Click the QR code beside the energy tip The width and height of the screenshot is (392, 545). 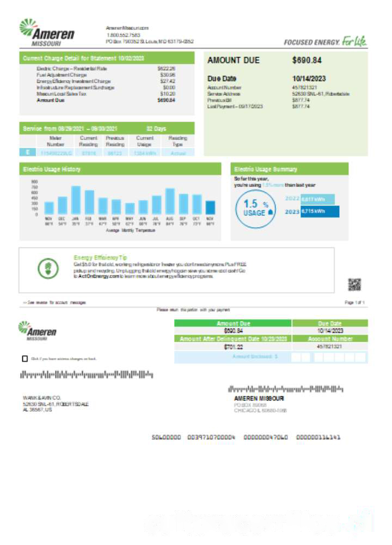[354, 284]
